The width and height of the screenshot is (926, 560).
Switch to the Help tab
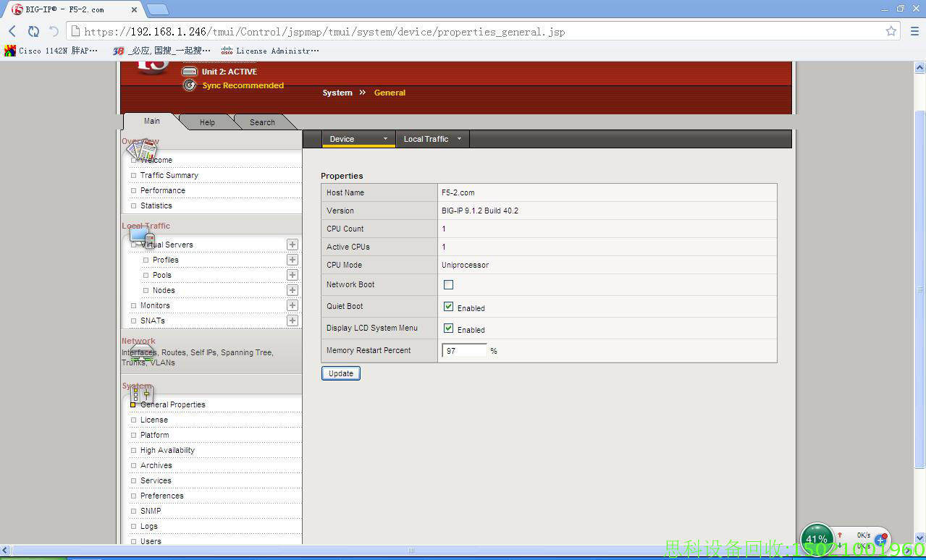click(x=207, y=122)
